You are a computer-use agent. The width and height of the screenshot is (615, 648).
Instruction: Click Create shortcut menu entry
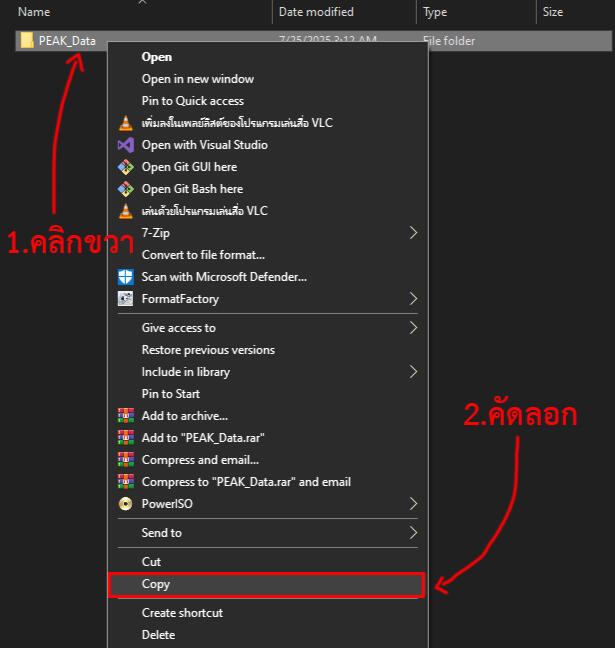tap(182, 613)
